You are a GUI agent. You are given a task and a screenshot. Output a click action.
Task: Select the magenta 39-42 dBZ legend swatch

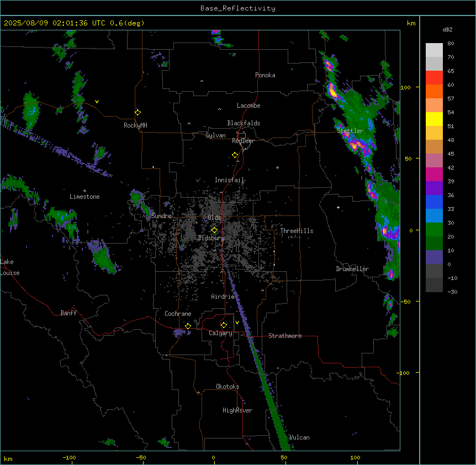tap(434, 174)
